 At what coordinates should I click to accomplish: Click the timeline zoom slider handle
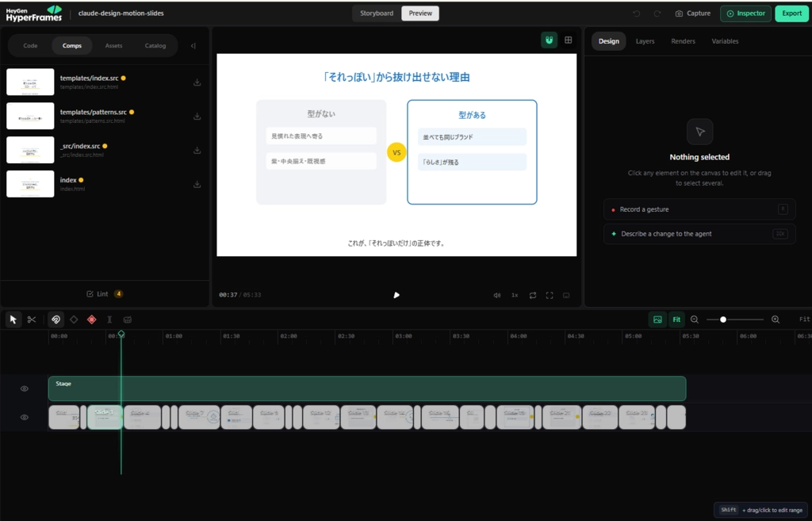tap(723, 320)
